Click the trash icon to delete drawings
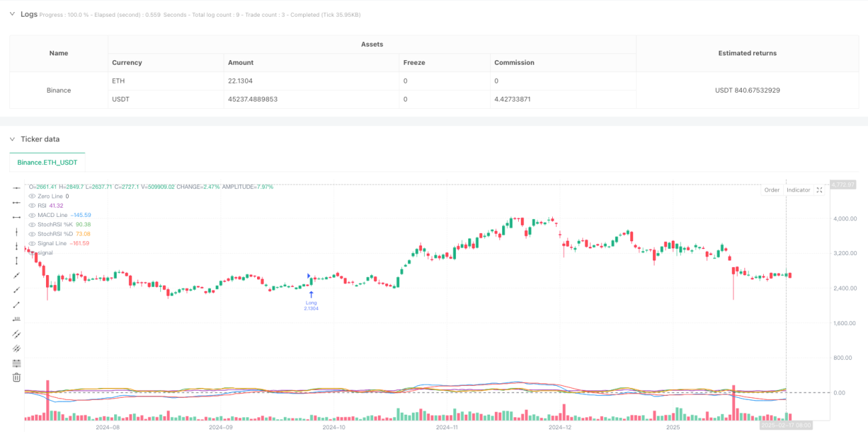868x434 pixels. pyautogui.click(x=17, y=378)
